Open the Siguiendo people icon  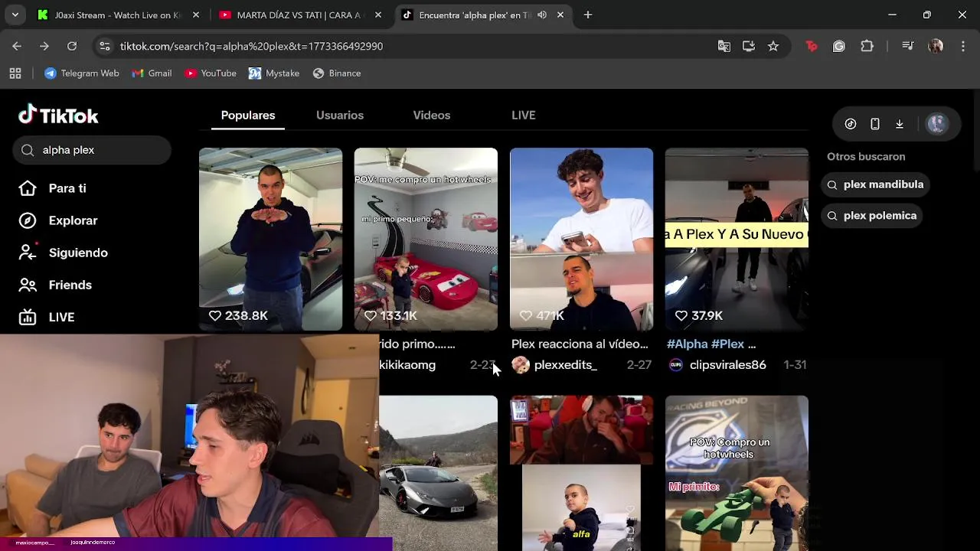[x=28, y=253]
